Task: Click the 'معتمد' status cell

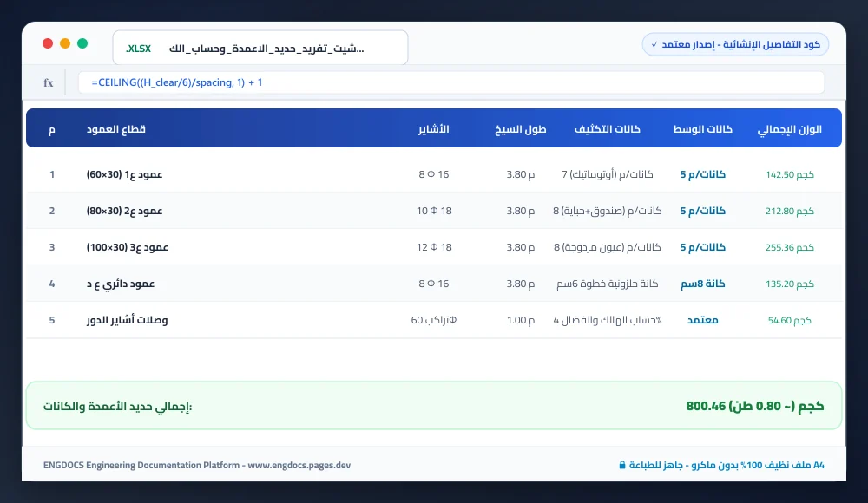Action: coord(702,320)
